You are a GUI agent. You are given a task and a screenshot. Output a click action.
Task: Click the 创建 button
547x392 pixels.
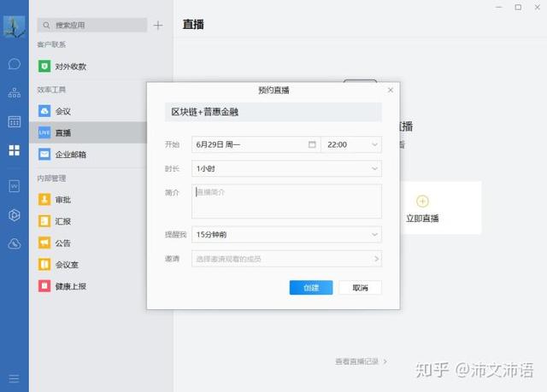tap(311, 288)
